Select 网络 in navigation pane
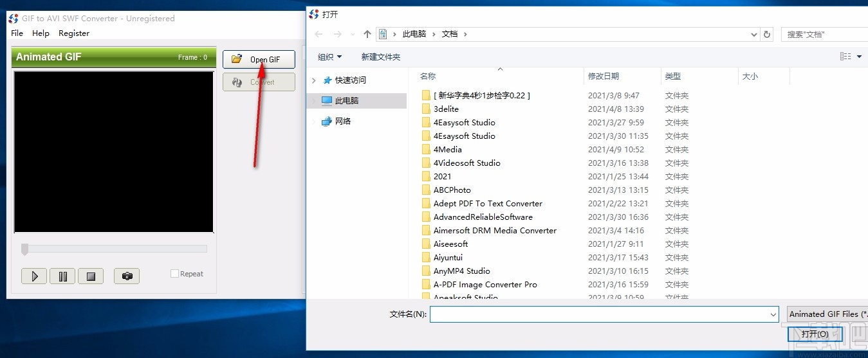The width and height of the screenshot is (868, 358). tap(343, 121)
